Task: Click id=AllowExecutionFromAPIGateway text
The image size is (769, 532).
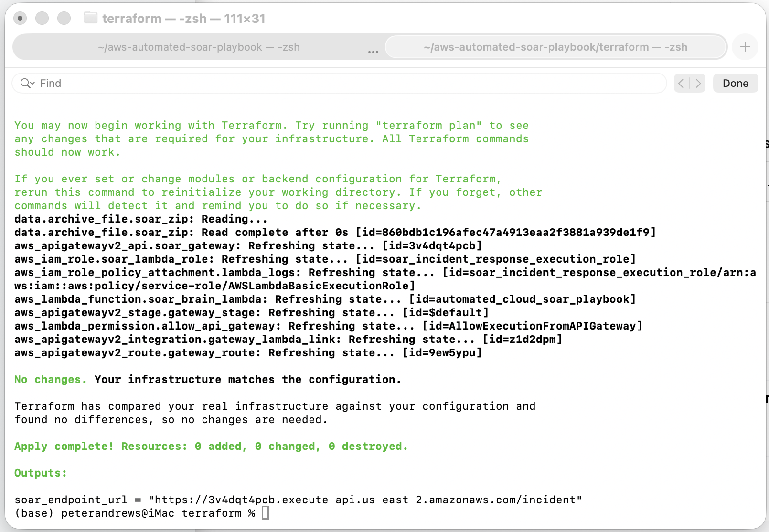Action: click(533, 326)
